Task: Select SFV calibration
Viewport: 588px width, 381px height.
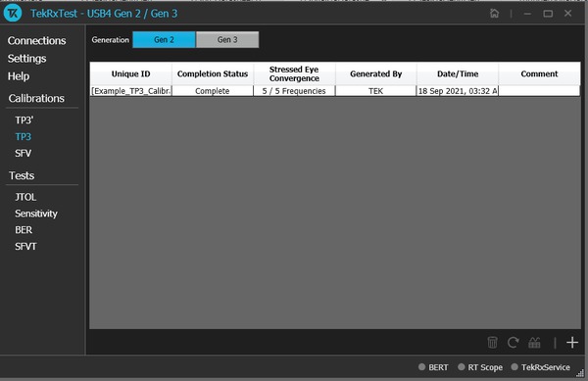Action: [x=24, y=153]
